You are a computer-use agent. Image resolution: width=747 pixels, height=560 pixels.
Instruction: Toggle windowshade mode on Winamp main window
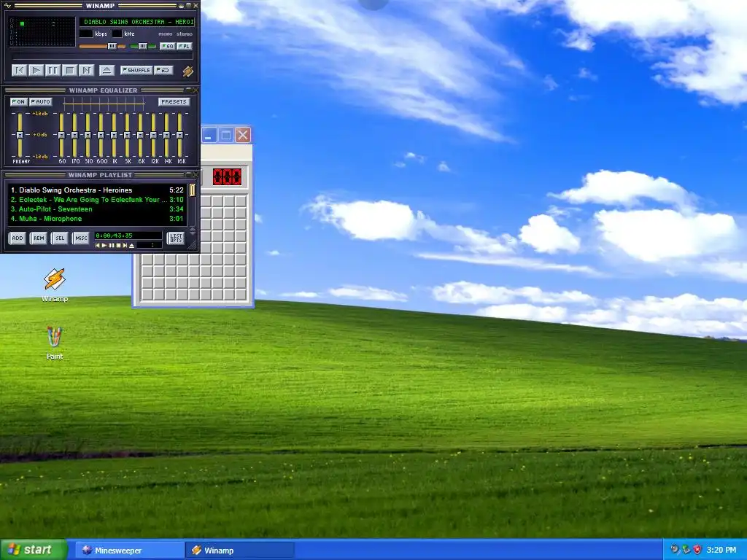(187, 5)
